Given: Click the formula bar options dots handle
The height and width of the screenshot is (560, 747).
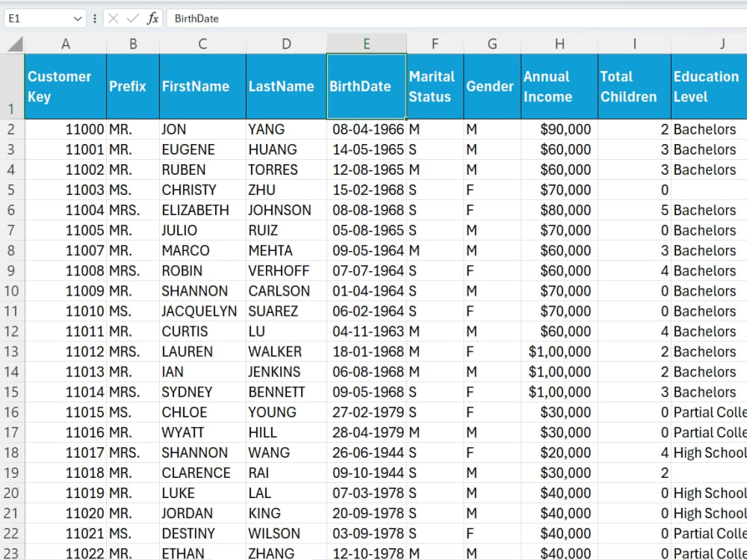Looking at the screenshot, I should (x=95, y=19).
